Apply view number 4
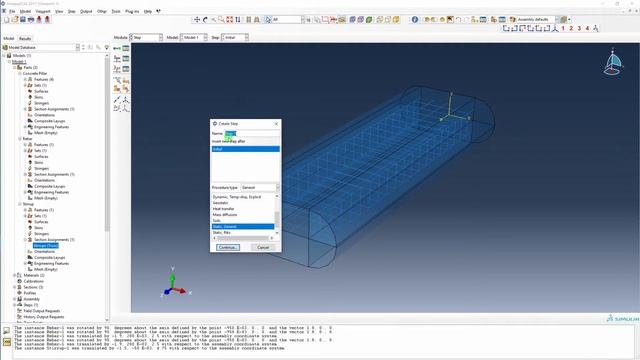Viewport: 640px width, 360px height. coord(587,28)
